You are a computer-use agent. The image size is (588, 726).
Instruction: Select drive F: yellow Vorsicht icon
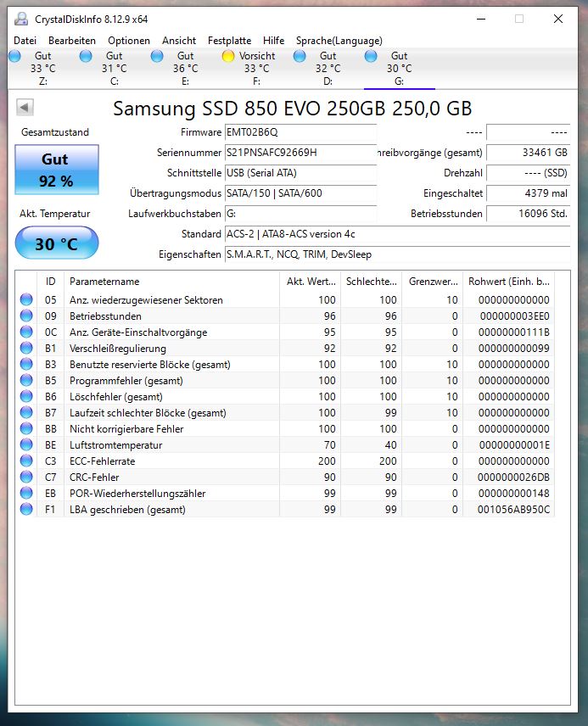point(228,56)
